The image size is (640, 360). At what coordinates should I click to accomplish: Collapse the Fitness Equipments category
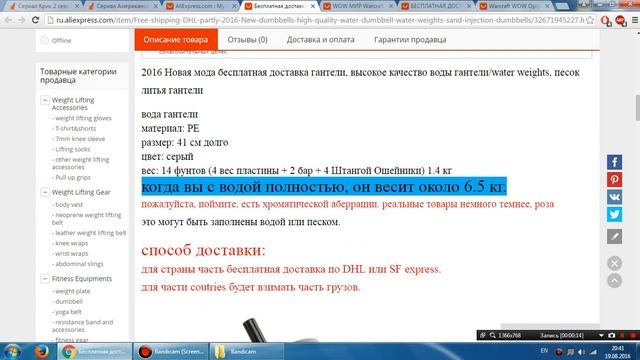tap(45, 278)
